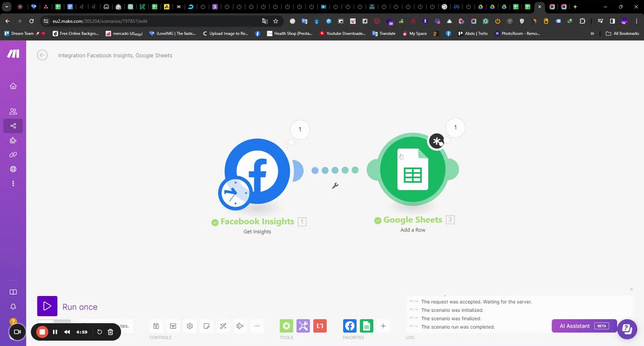Open the Google Sheets Add a Row module
The image size is (644, 346).
coord(413,169)
